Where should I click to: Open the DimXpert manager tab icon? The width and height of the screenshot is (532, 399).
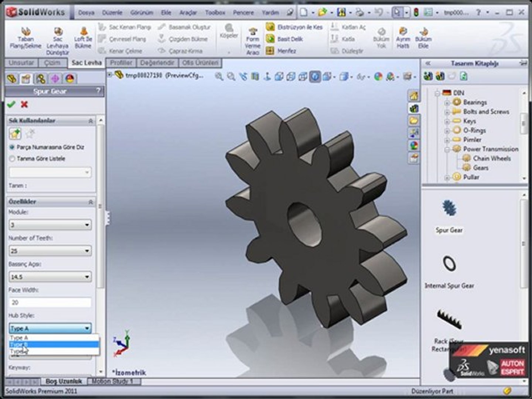55,79
